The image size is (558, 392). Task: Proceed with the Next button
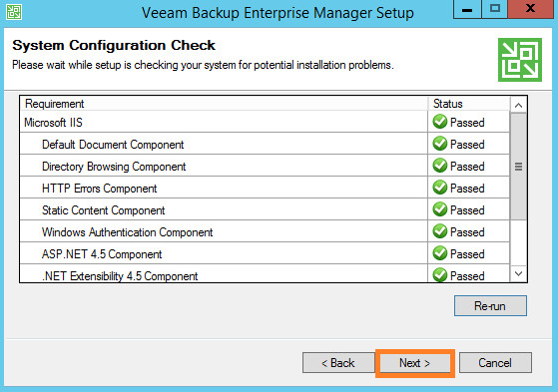pos(415,363)
